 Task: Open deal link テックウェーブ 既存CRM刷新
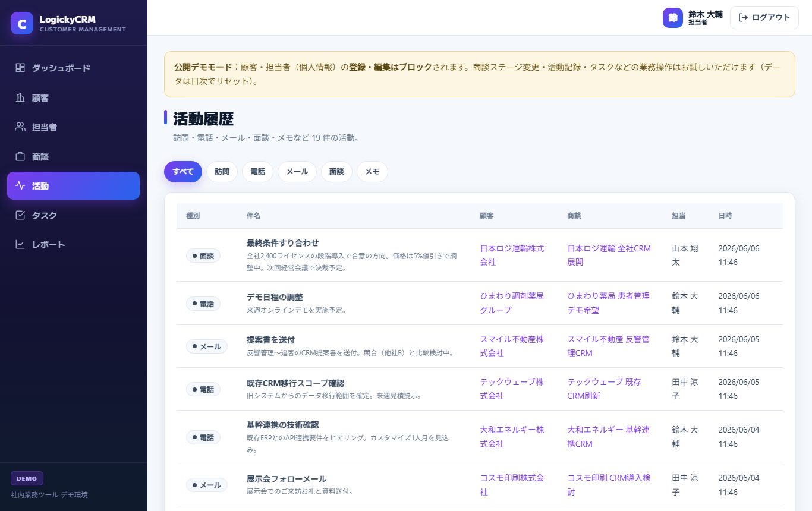(605, 389)
